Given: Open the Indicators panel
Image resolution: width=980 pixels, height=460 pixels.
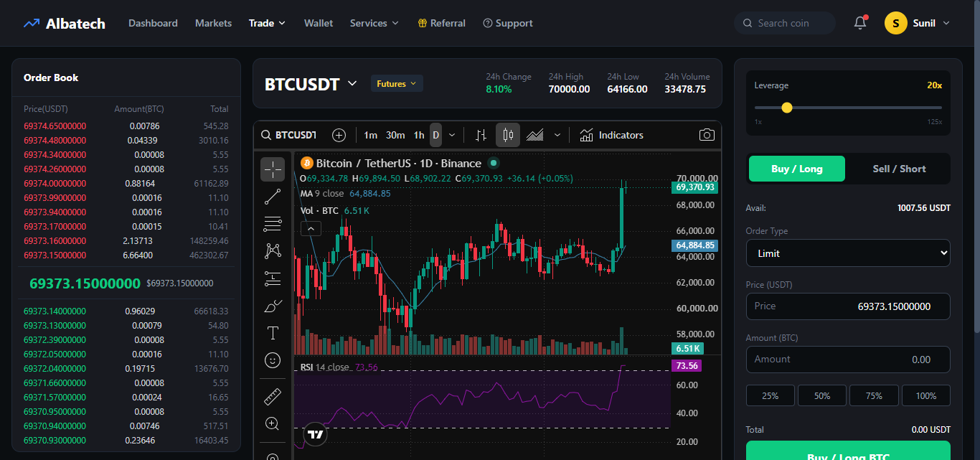Looking at the screenshot, I should point(611,135).
